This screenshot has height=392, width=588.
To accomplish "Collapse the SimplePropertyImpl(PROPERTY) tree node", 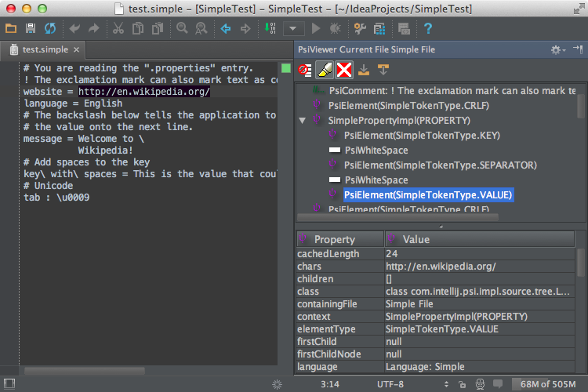I will 303,121.
